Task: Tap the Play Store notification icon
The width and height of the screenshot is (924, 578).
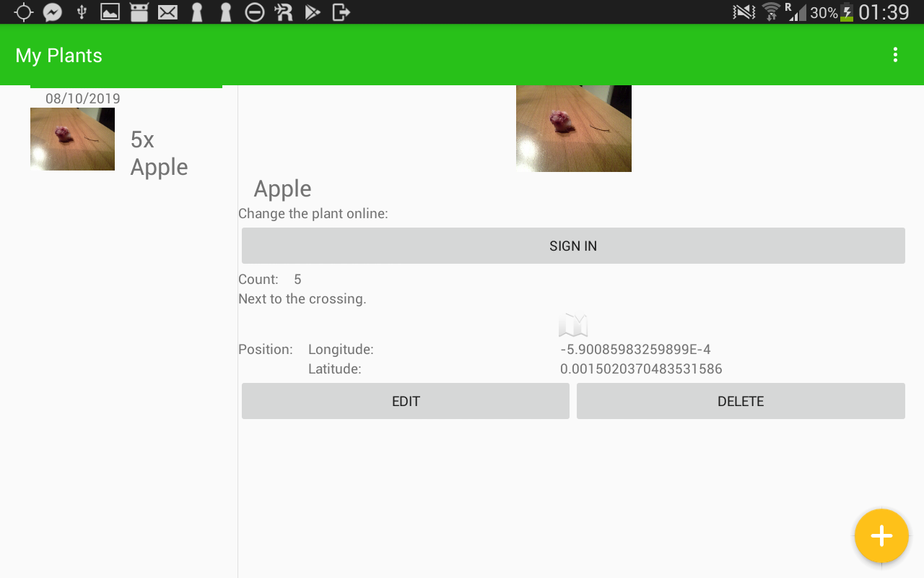Action: (x=312, y=12)
